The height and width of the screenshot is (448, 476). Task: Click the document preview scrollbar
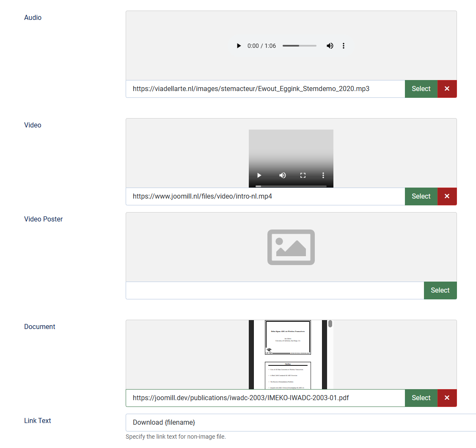click(x=330, y=324)
